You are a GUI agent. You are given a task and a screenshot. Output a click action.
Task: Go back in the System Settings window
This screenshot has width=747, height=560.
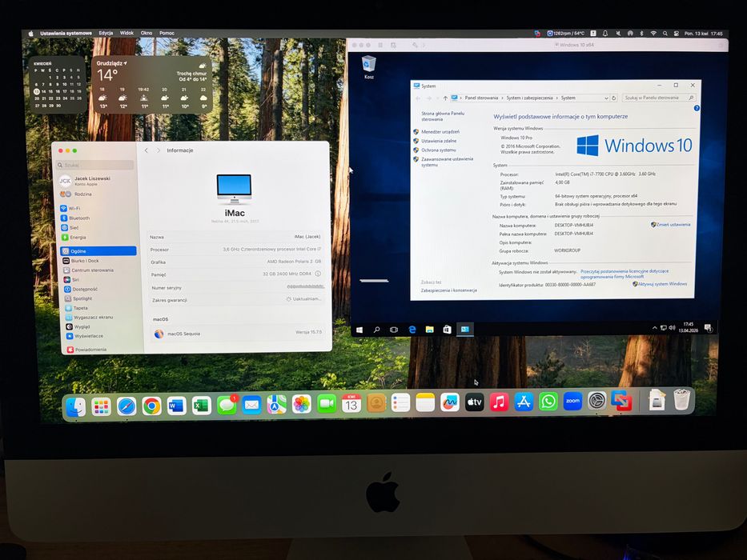147,150
